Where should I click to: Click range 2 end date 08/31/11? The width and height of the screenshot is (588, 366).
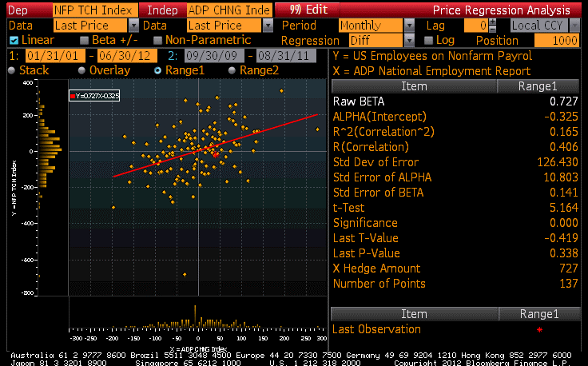click(x=286, y=56)
